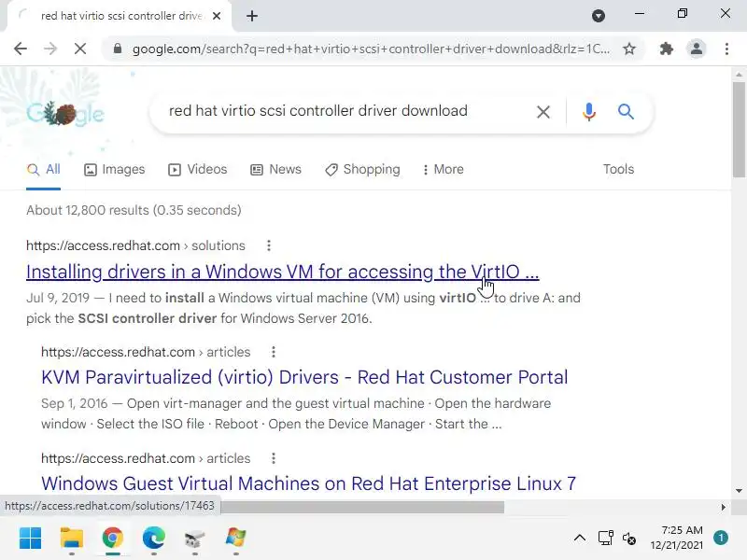747x560 pixels.
Task: Open the Windows flag taskbar app
Action: (236, 539)
